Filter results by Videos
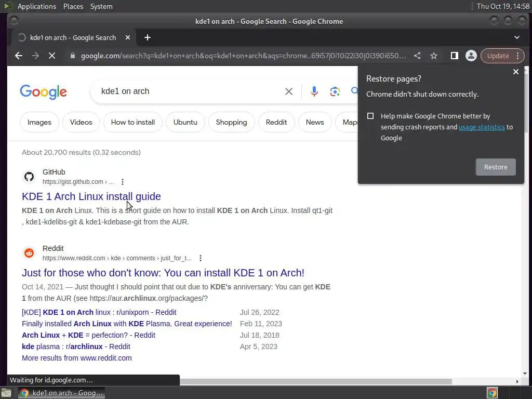The image size is (532, 399). [81, 122]
